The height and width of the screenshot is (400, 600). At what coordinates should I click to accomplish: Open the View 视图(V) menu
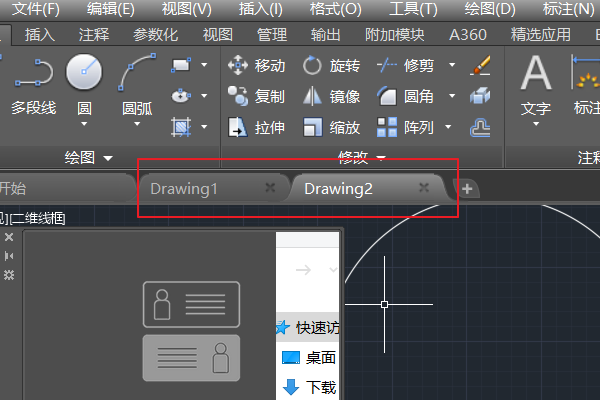point(186,9)
